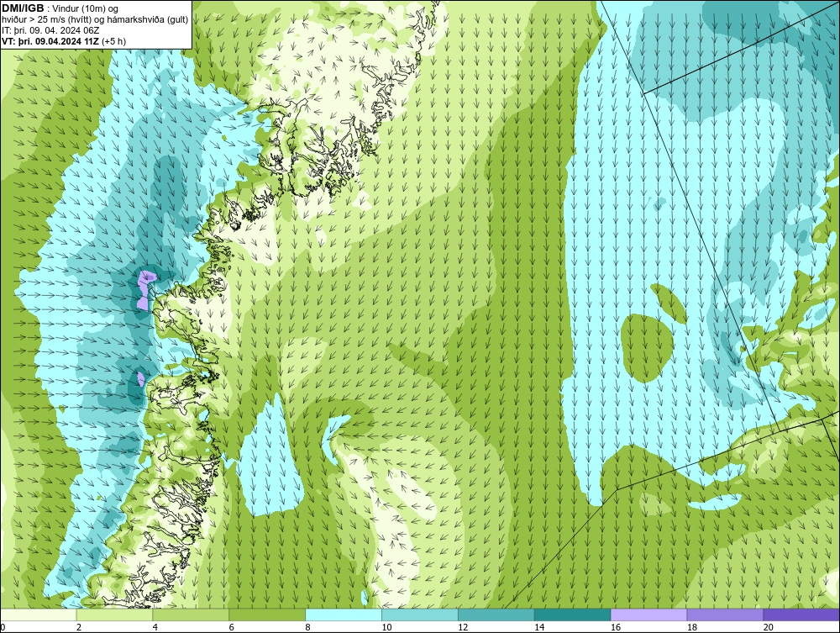Click the legend label "0"
The height and width of the screenshot is (633, 840).
pos(3,627)
